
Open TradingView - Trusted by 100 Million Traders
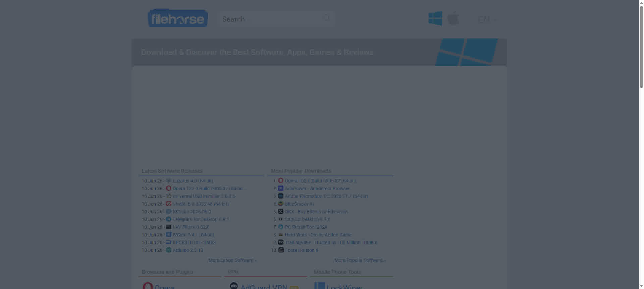[331, 242]
